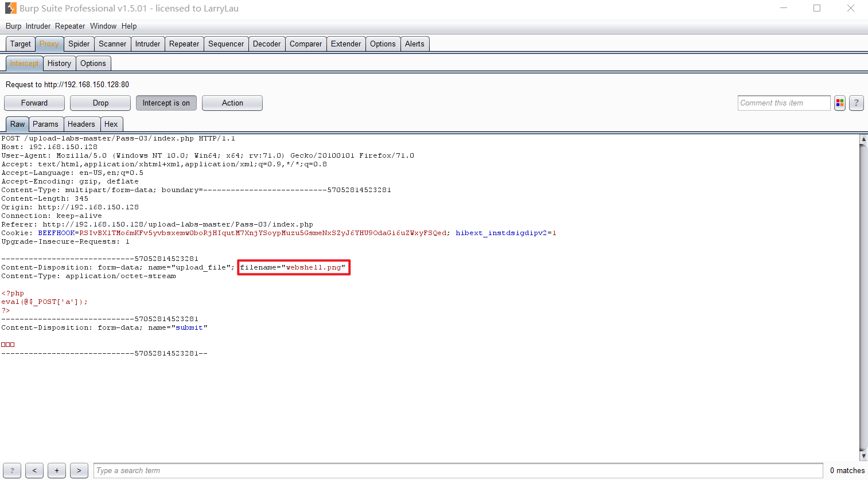Click the Request to http://192.168.150.128:80 label
Screen dimensions: 868x480
click(x=67, y=84)
